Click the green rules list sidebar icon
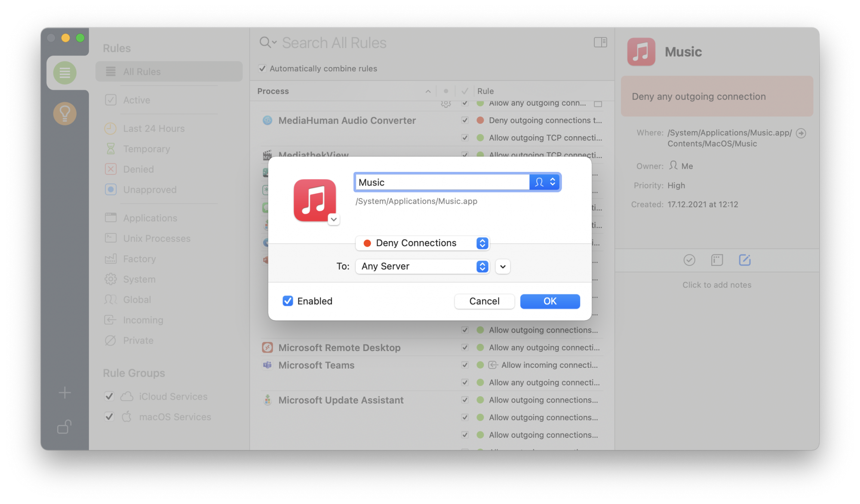The height and width of the screenshot is (504, 860). [x=65, y=73]
